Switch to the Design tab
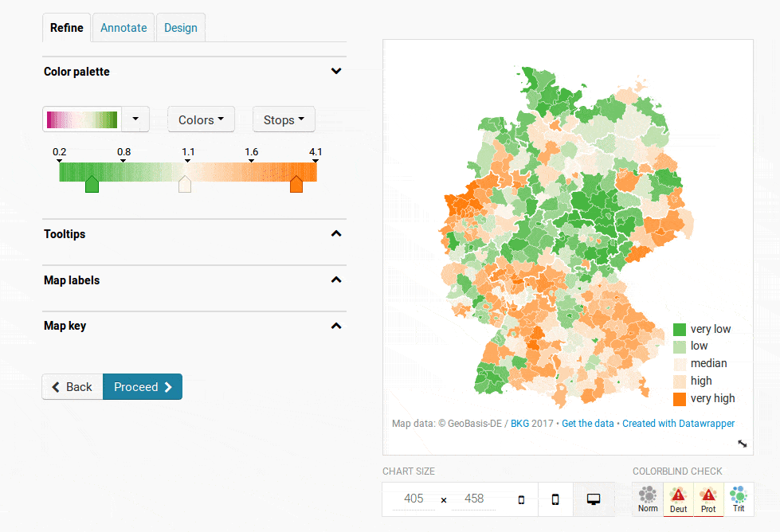The image size is (780, 532). click(x=181, y=28)
